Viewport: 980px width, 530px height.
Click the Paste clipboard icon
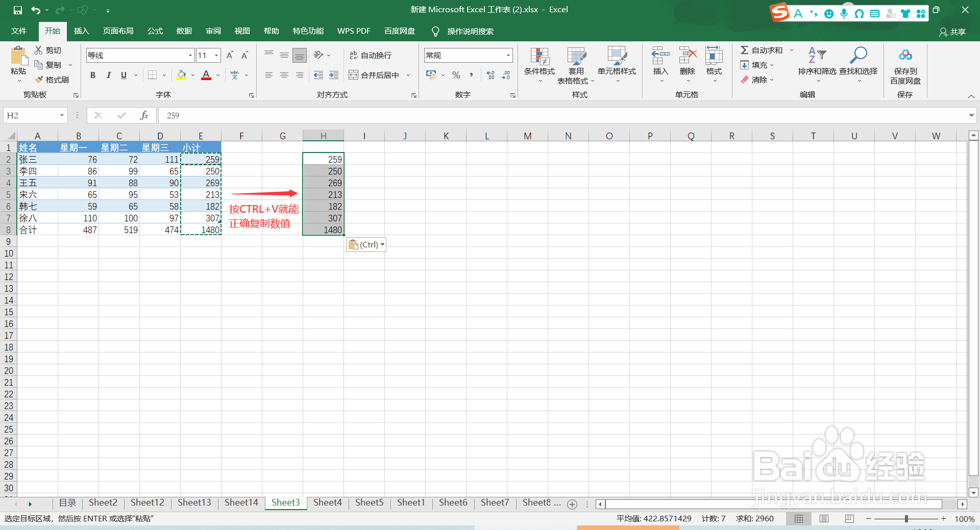pos(18,56)
